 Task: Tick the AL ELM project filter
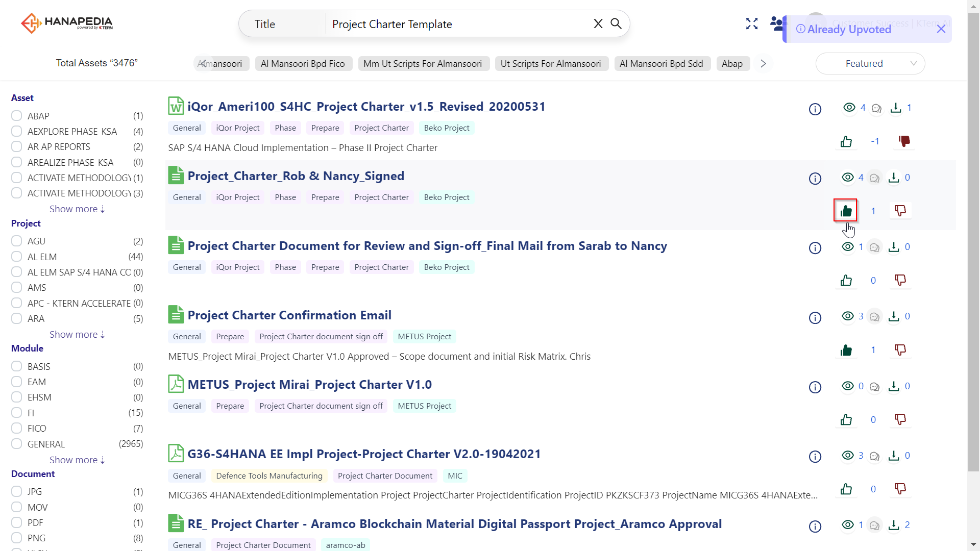17,257
